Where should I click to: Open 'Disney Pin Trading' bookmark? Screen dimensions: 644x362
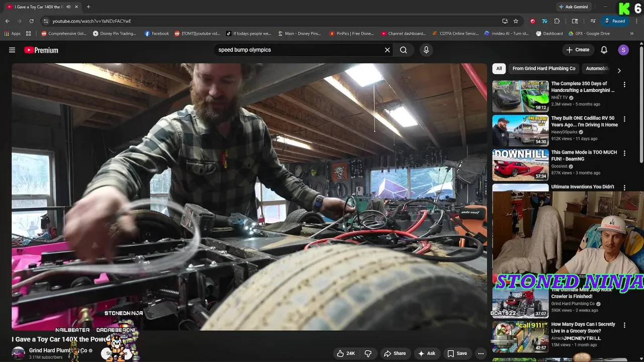click(x=114, y=34)
